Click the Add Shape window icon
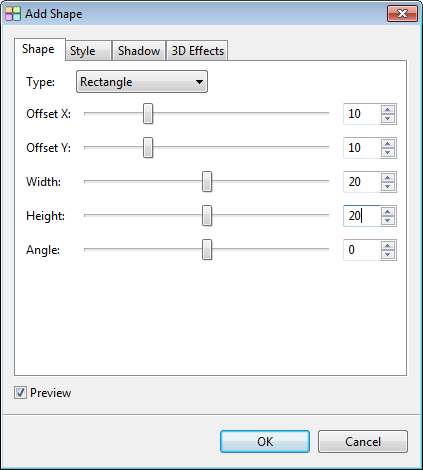Image resolution: width=423 pixels, height=470 pixels. click(13, 14)
